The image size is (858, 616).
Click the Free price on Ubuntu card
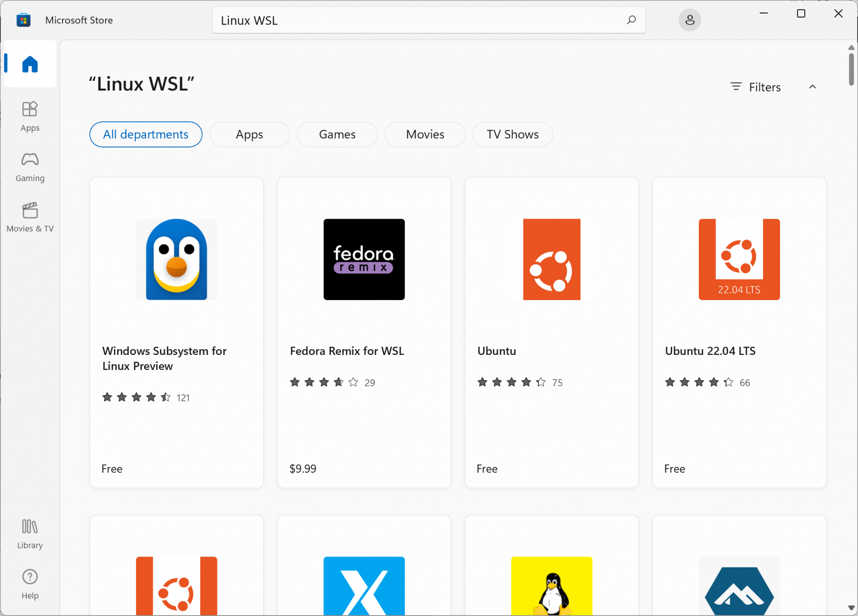487,468
